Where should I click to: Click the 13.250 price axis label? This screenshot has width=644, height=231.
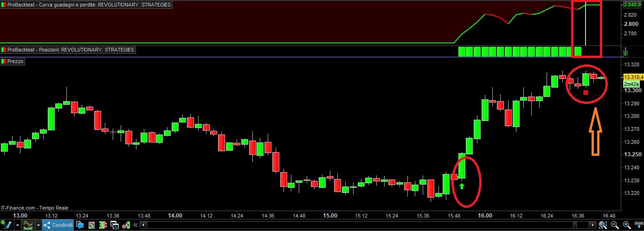point(633,154)
